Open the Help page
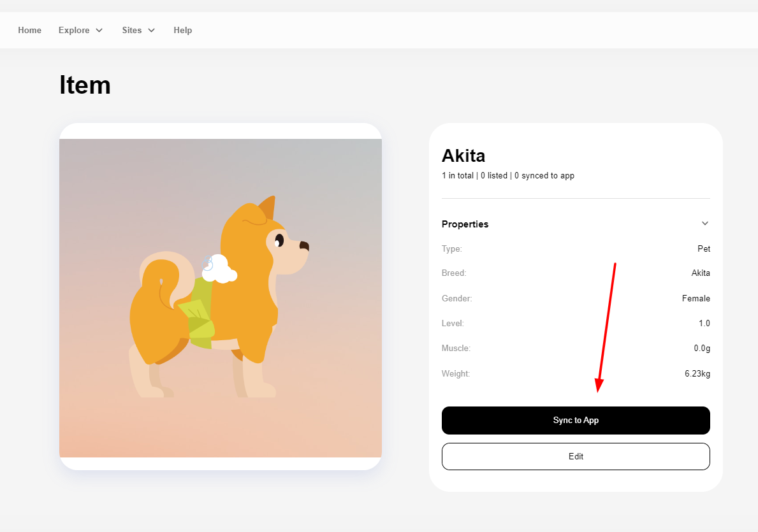The image size is (758, 532). click(182, 30)
